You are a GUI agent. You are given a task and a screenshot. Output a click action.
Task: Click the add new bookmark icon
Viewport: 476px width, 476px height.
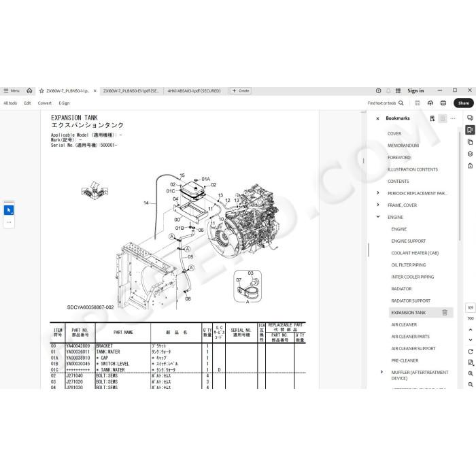point(432,118)
